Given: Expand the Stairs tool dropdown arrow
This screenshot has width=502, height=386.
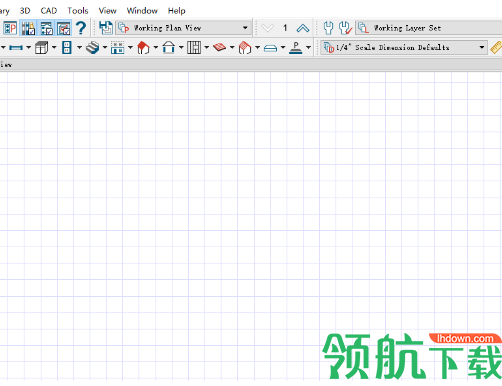Looking at the screenshot, I should click(x=105, y=48).
